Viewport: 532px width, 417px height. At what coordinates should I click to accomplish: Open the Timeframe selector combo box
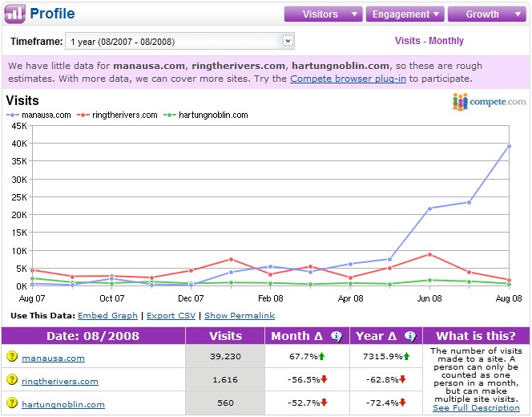point(180,41)
